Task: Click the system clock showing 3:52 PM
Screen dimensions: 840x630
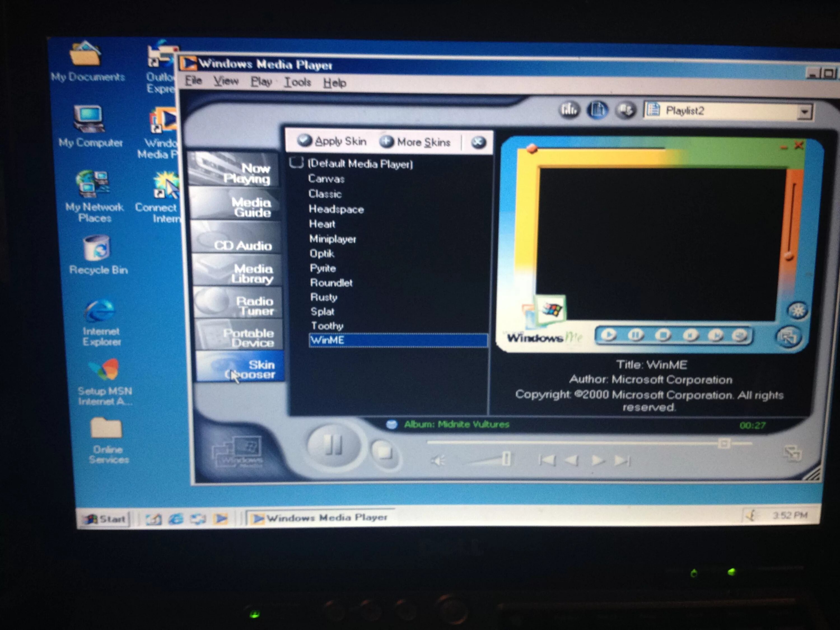Action: 790,515
